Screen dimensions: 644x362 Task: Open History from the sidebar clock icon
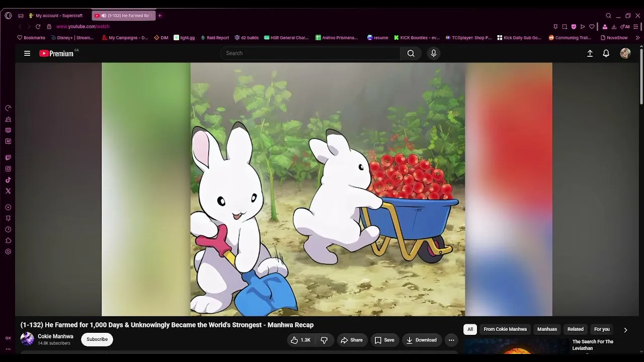tap(8, 229)
